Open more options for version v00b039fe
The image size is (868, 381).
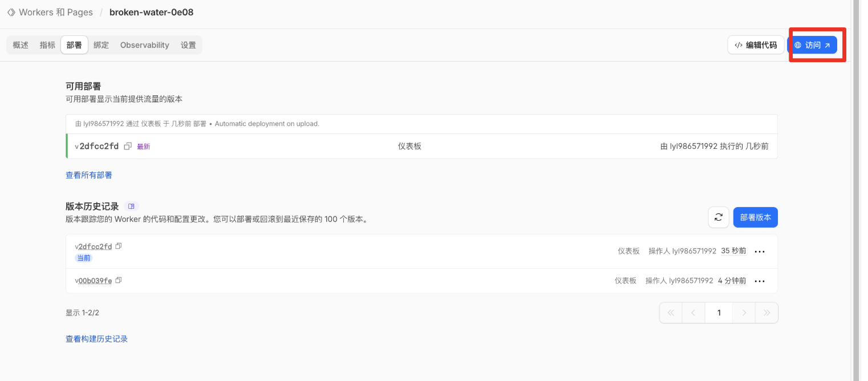(x=759, y=281)
